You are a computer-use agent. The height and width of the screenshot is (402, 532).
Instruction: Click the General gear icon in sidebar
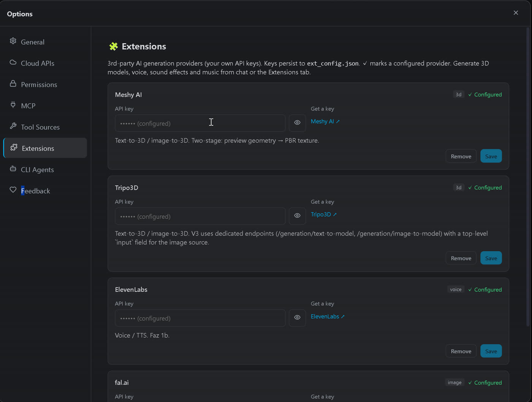click(x=13, y=41)
